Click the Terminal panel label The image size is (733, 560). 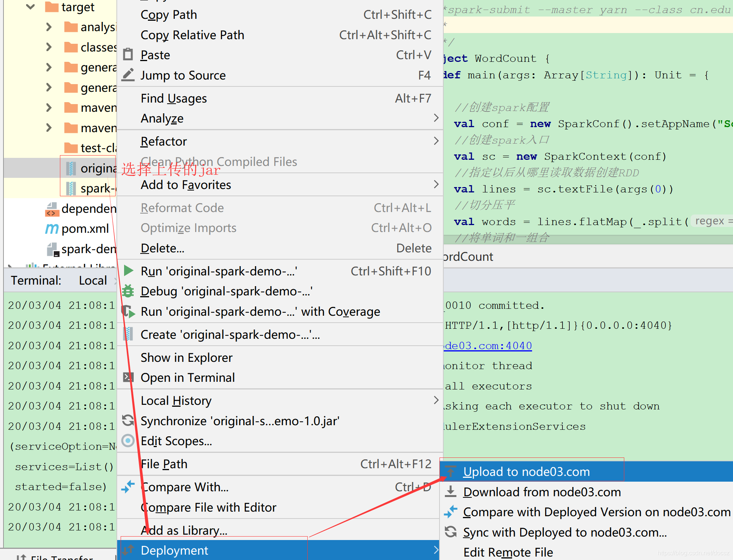click(36, 280)
